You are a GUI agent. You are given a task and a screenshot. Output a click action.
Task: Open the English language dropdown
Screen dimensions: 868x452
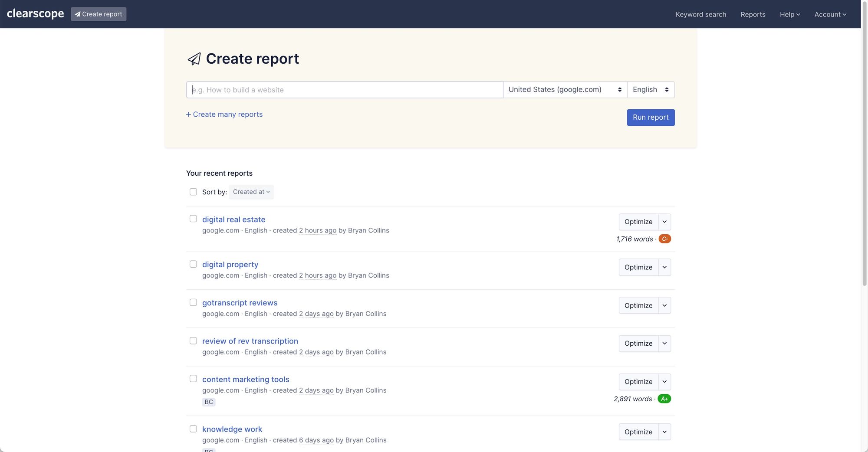[x=650, y=90]
